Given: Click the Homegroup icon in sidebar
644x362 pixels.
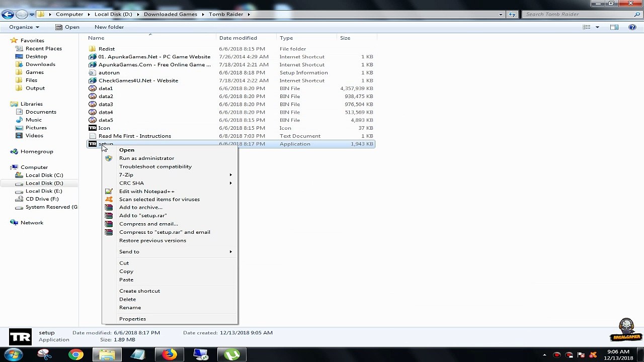Looking at the screenshot, I should (x=14, y=152).
